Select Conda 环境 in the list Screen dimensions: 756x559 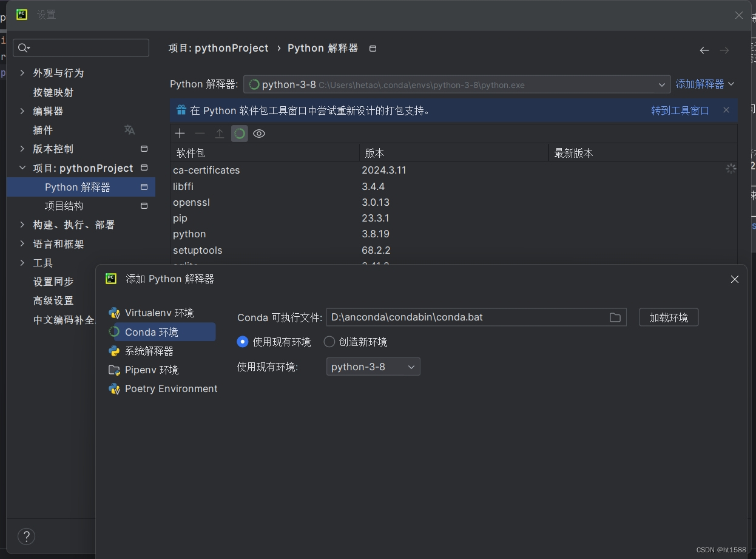click(161, 332)
